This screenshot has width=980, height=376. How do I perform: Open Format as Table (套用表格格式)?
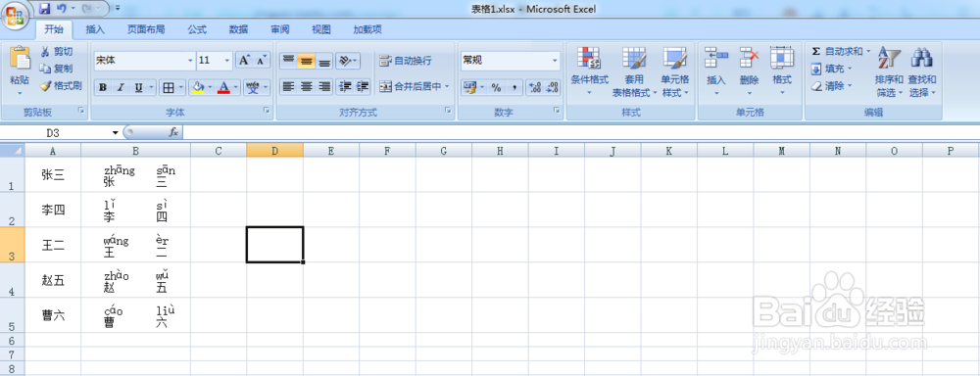coord(634,71)
